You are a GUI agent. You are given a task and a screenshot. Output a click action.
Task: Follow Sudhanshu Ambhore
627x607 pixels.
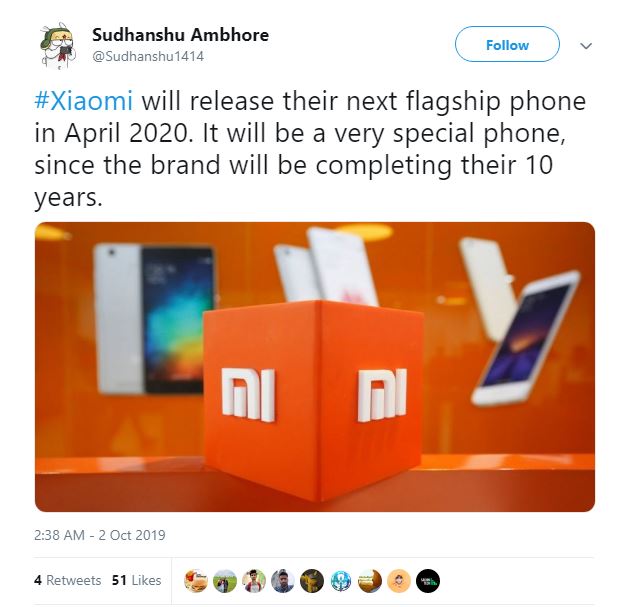click(507, 44)
